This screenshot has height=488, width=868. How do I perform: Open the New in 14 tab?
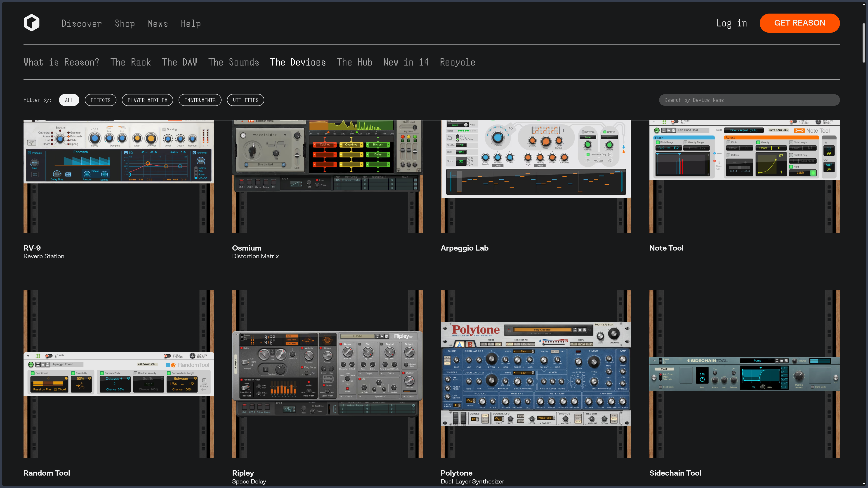(x=406, y=62)
